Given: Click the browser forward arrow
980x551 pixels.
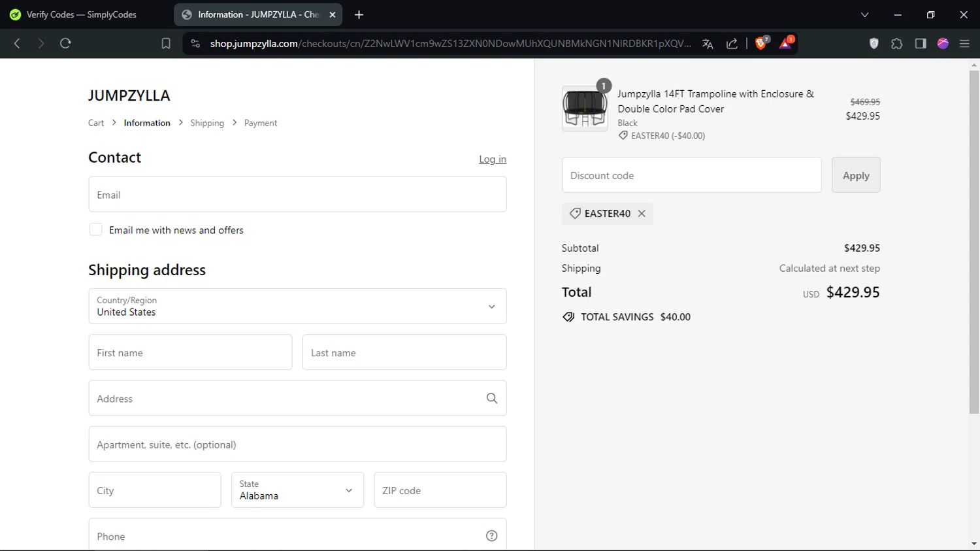Looking at the screenshot, I should [41, 44].
